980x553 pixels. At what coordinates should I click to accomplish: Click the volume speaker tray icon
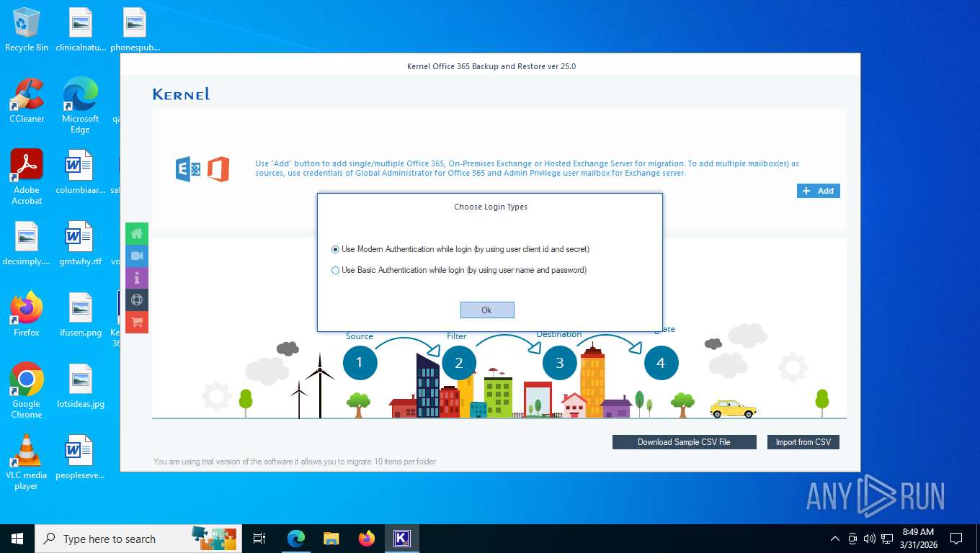point(870,539)
